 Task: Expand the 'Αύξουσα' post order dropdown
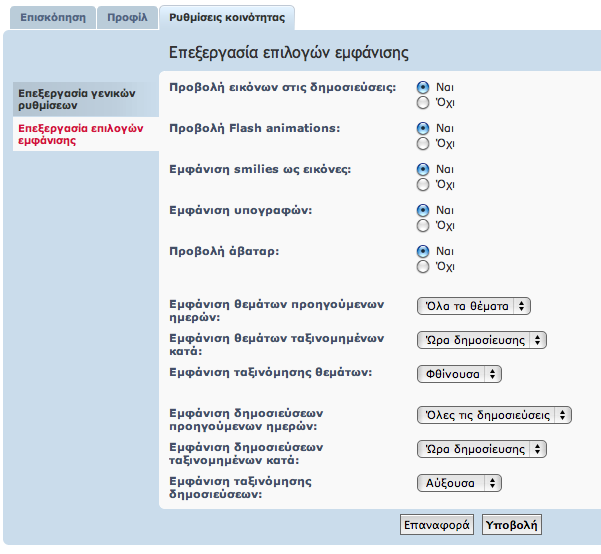pyautogui.click(x=459, y=483)
